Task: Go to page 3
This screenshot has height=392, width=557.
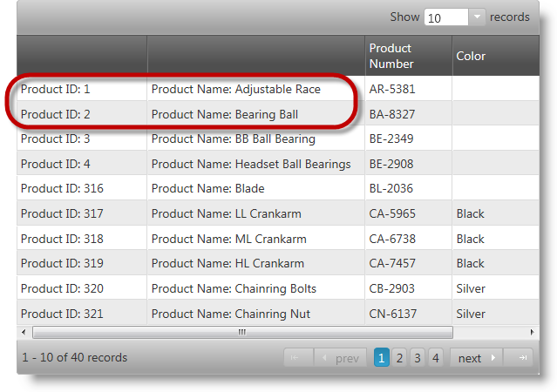Action: point(418,358)
